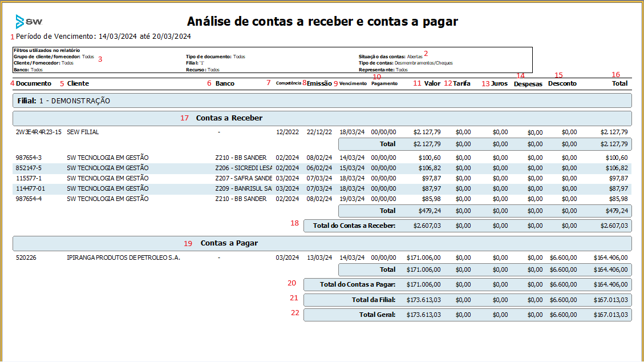The image size is (644, 362).
Task: Click the 'Contas a Pagar' section header
Action: click(x=322, y=243)
